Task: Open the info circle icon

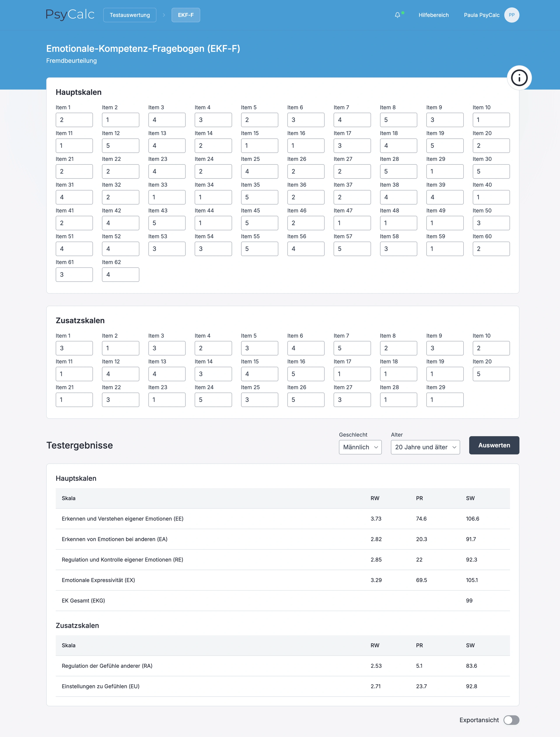Action: [x=519, y=78]
